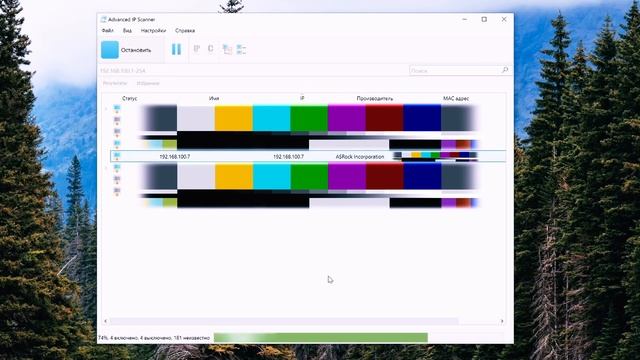
Task: Open the Настройки menu
Action: point(153,31)
